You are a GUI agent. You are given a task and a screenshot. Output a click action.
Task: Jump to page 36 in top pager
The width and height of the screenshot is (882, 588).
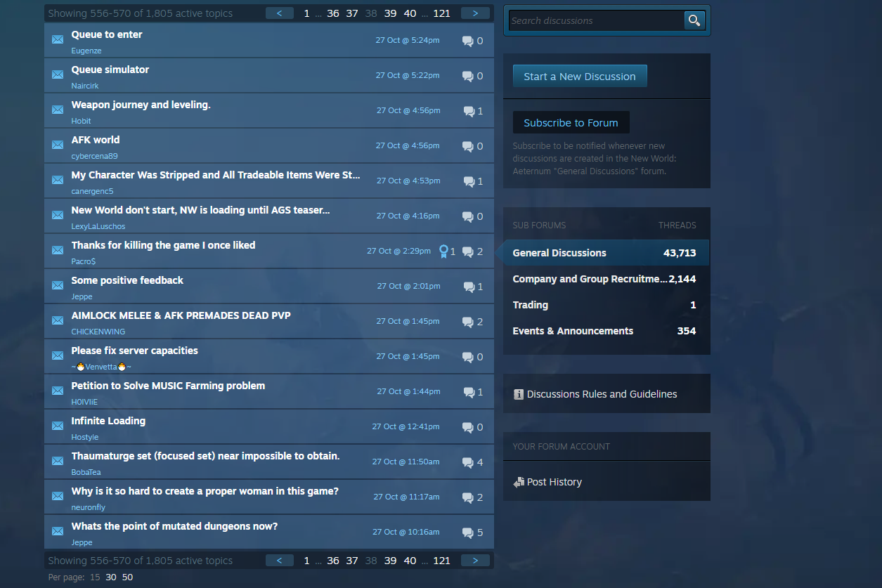(x=333, y=13)
